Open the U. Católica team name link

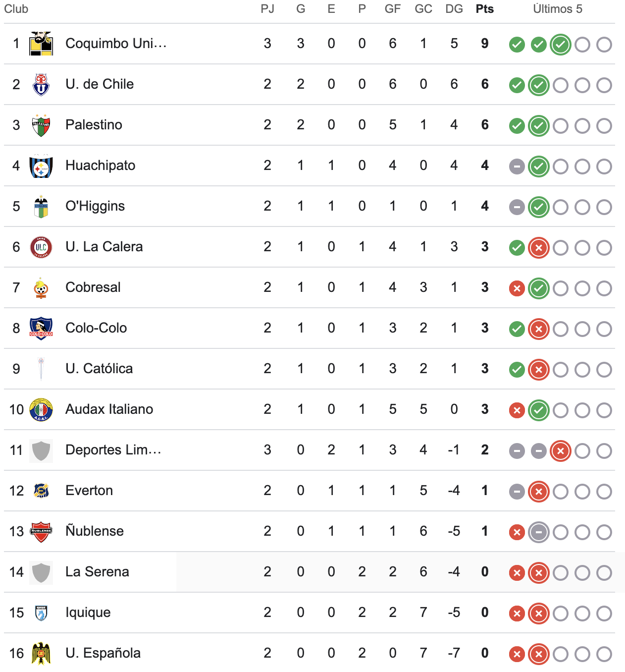(99, 369)
